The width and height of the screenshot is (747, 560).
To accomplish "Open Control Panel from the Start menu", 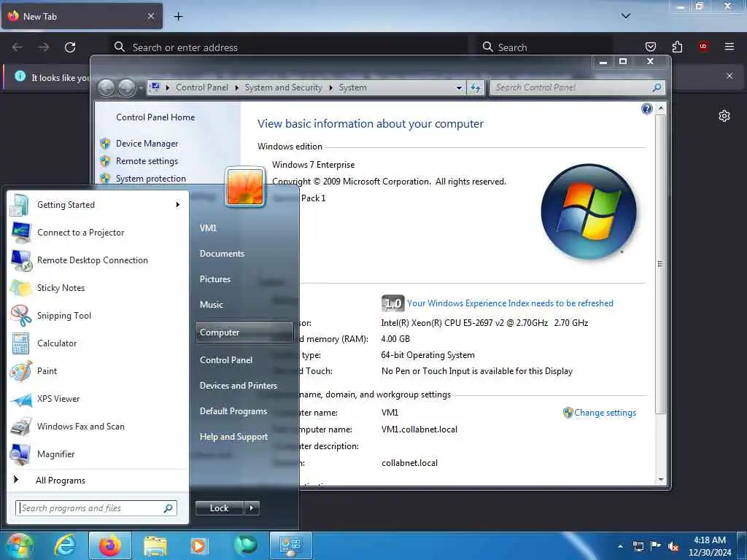I will (226, 360).
